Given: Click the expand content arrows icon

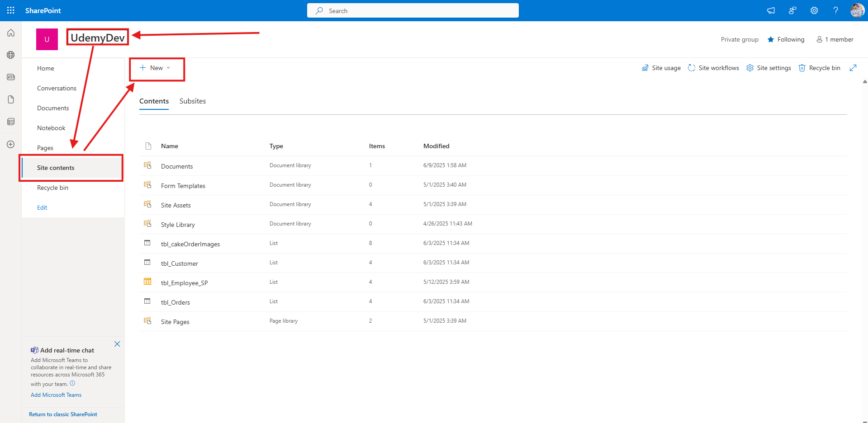Looking at the screenshot, I should tap(853, 68).
